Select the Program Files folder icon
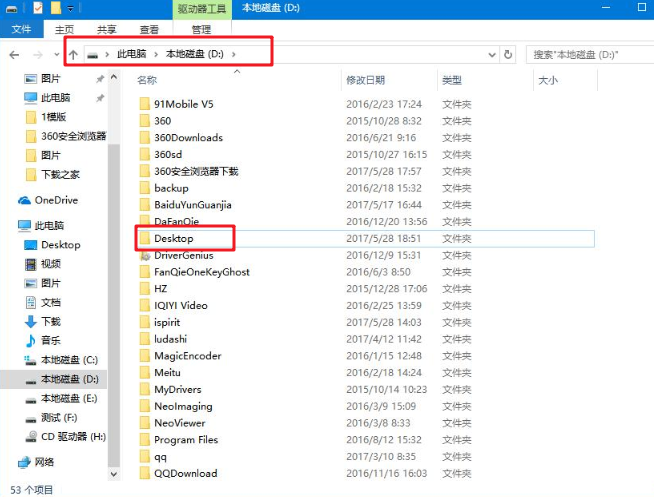Image resolution: width=654 pixels, height=497 pixels. 145,439
